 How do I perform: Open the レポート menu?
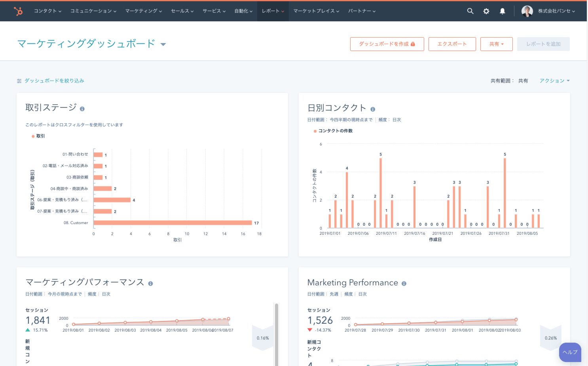[273, 11]
